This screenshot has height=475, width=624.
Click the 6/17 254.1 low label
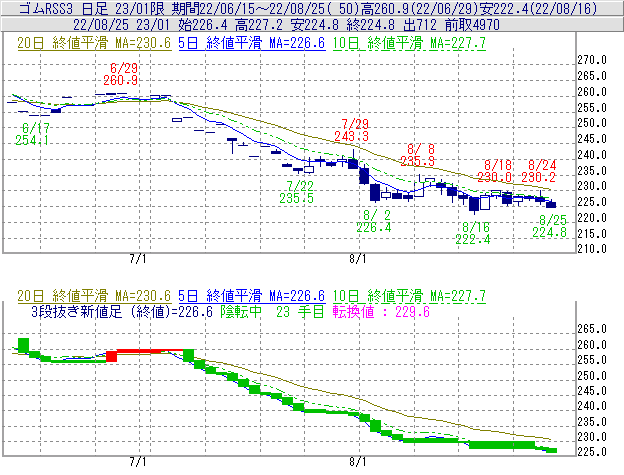(x=32, y=134)
